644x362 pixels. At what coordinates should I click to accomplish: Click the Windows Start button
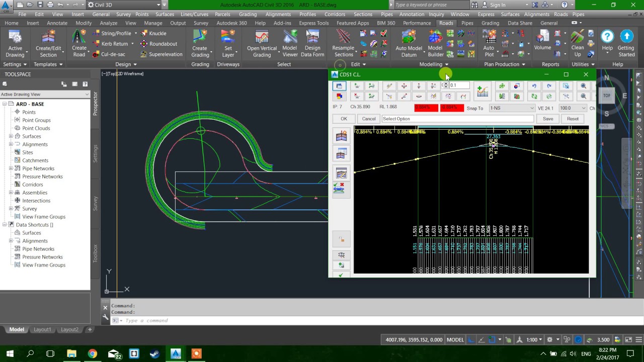coord(10,354)
